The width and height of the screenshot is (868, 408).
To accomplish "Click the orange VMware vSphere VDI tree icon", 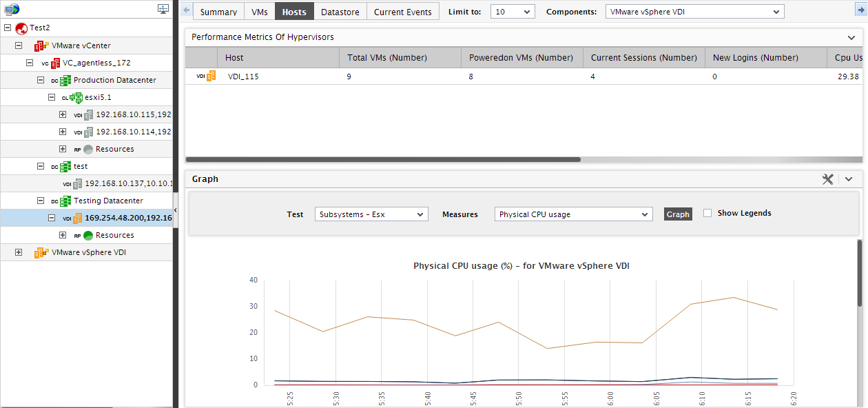I will click(41, 252).
